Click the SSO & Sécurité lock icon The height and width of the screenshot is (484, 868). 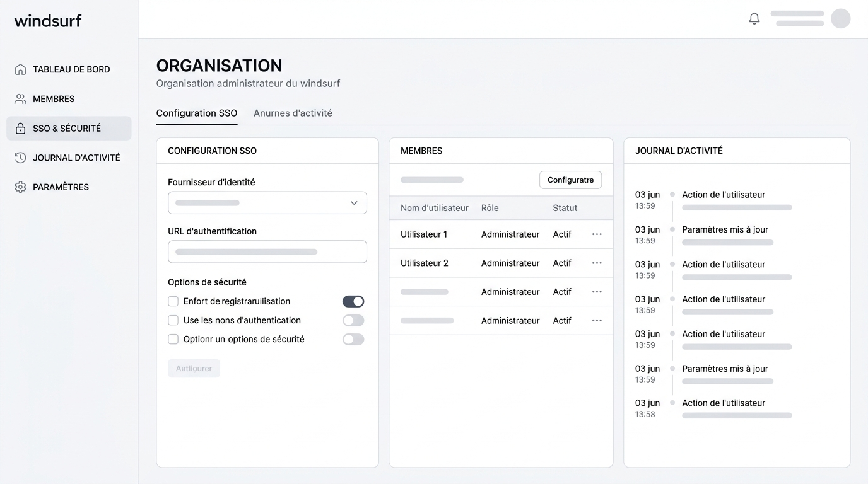pos(20,129)
